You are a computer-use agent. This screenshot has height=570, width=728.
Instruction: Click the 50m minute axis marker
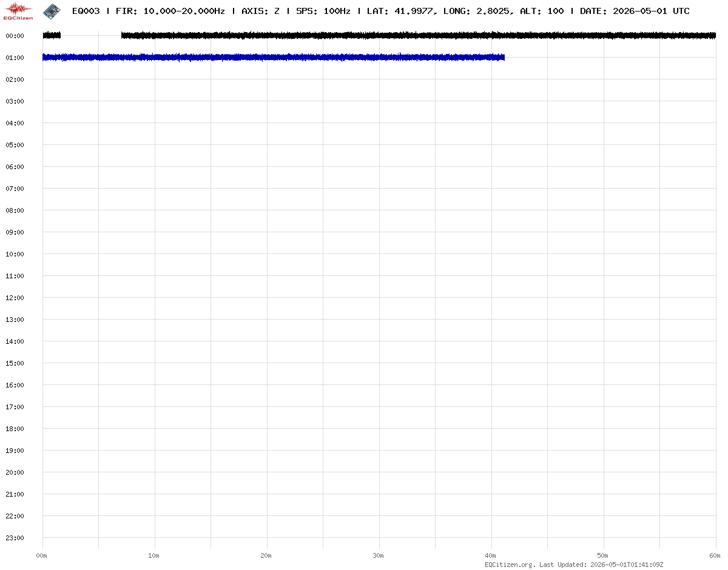click(x=603, y=555)
